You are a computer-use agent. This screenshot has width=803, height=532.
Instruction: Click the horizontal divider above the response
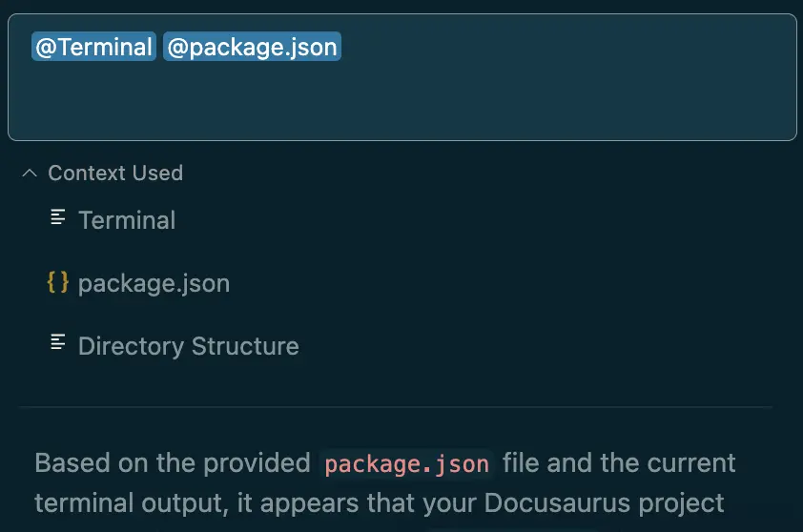click(x=396, y=407)
